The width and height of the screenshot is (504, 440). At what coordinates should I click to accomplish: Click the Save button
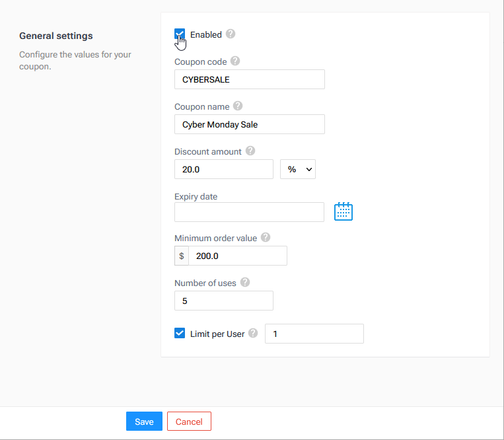(144, 422)
